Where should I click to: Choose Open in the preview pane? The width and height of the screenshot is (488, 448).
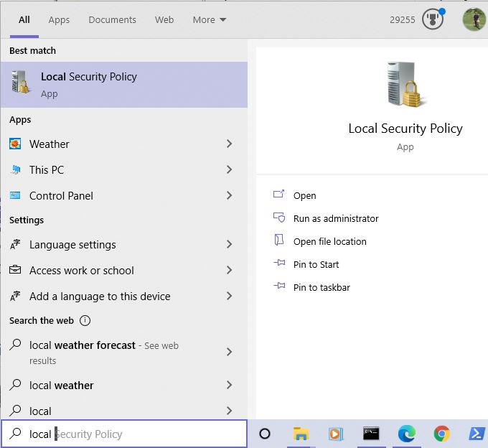[305, 195]
